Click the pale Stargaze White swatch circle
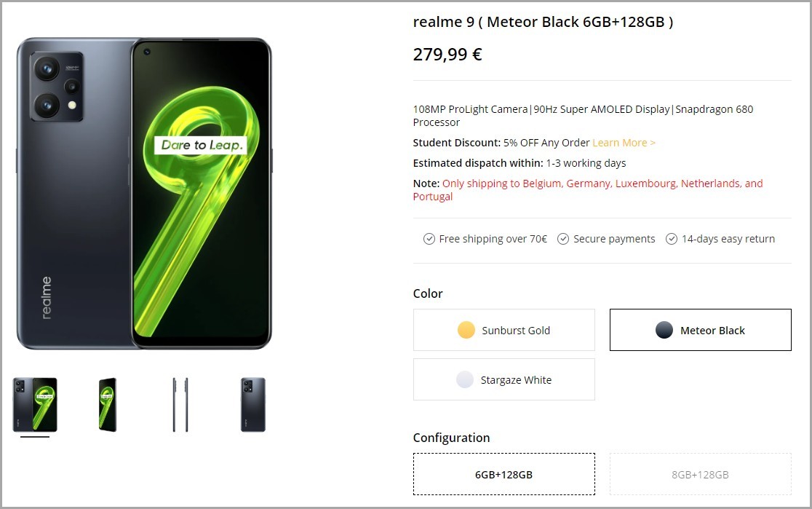The image size is (812, 509). (x=464, y=379)
